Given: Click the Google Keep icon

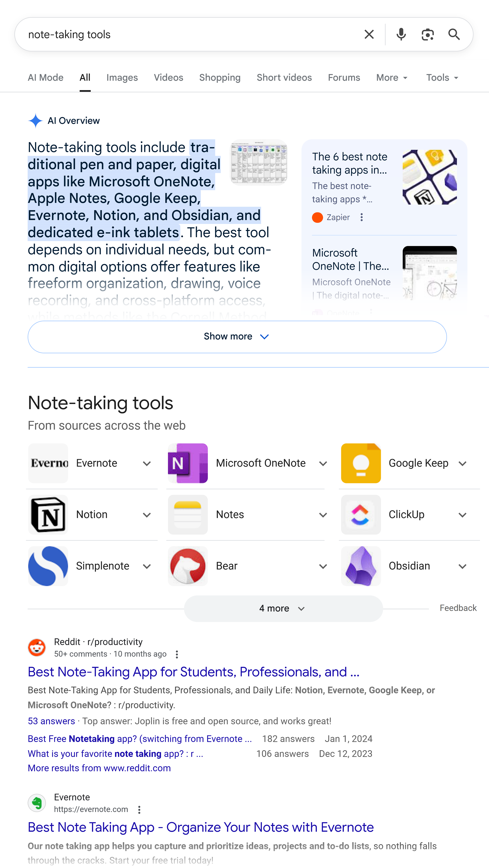Looking at the screenshot, I should point(361,463).
